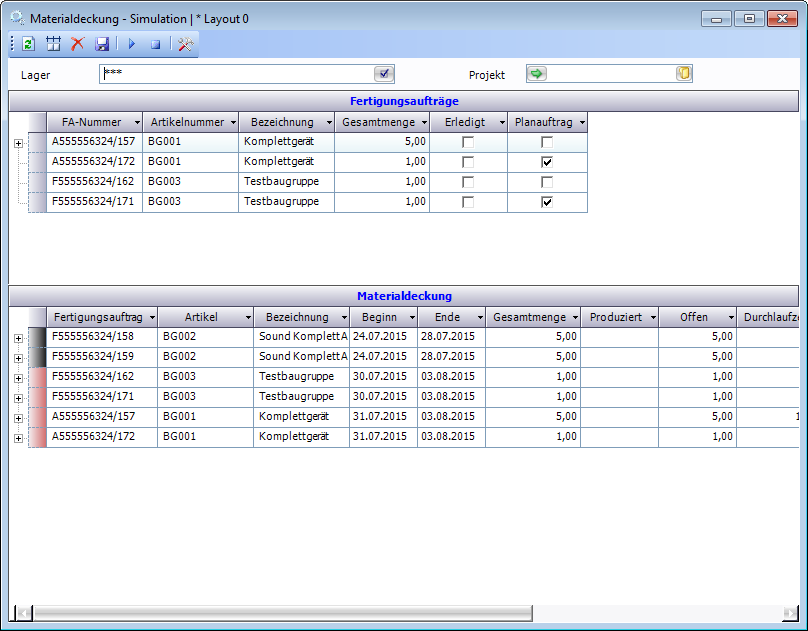Click the Beginn column header

(x=378, y=317)
